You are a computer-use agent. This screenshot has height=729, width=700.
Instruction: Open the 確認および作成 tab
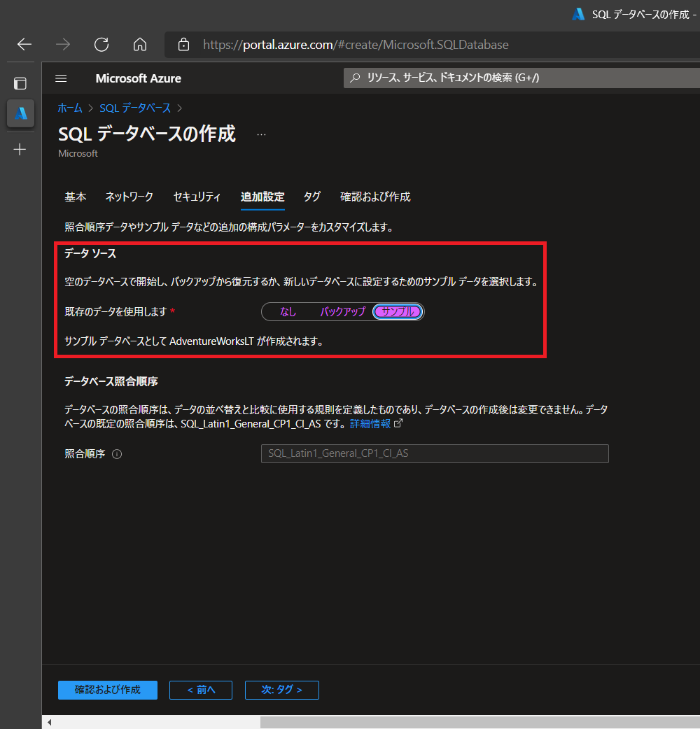tap(375, 197)
